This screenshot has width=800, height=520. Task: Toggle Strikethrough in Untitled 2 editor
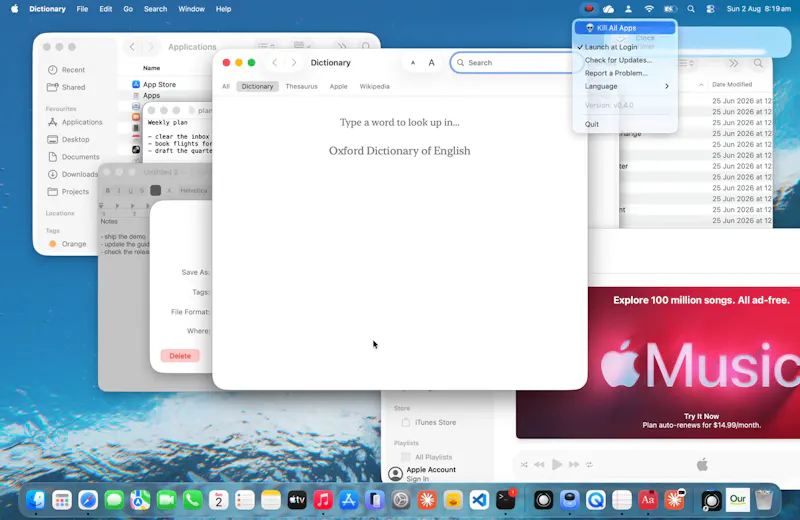point(142,190)
